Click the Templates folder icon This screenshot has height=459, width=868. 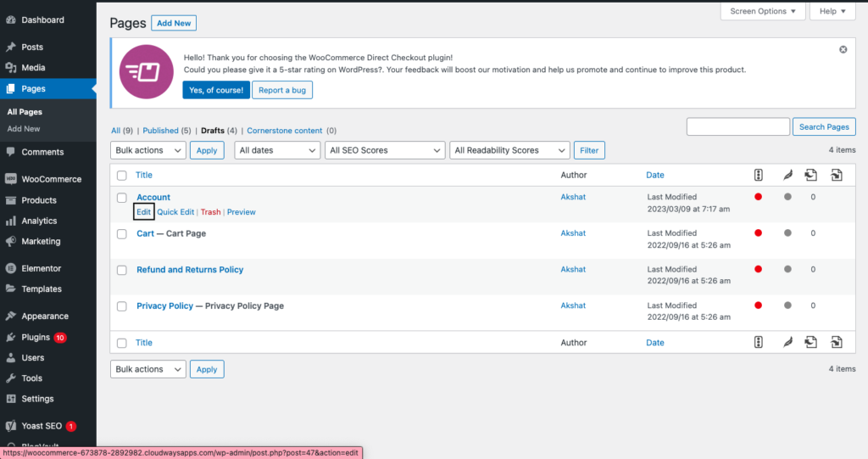click(10, 288)
